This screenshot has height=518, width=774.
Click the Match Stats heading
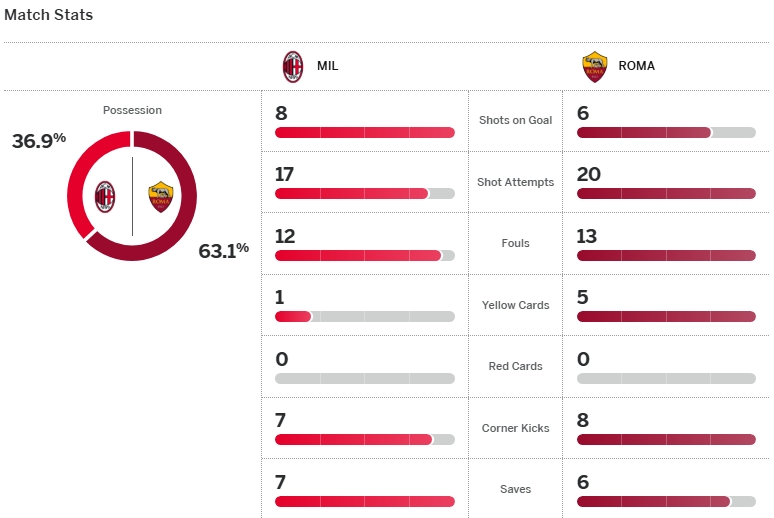tap(49, 15)
